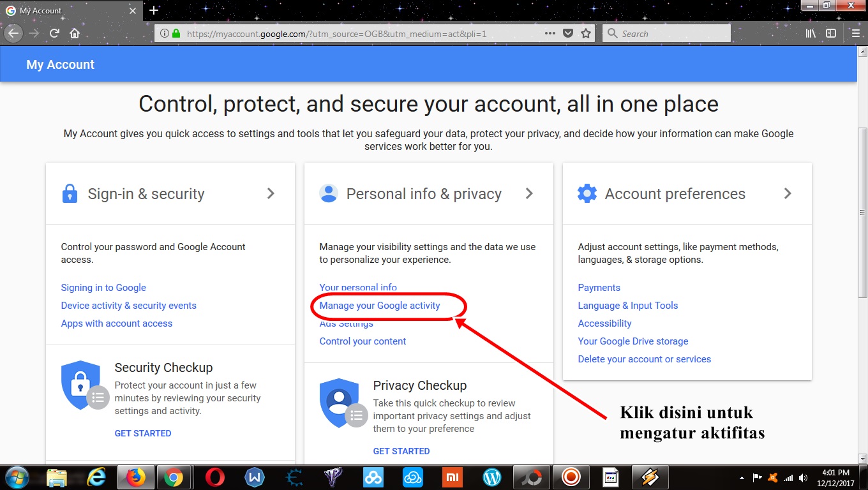Open the Pocket save icon in address bar
This screenshot has height=490, width=868.
[x=568, y=33]
